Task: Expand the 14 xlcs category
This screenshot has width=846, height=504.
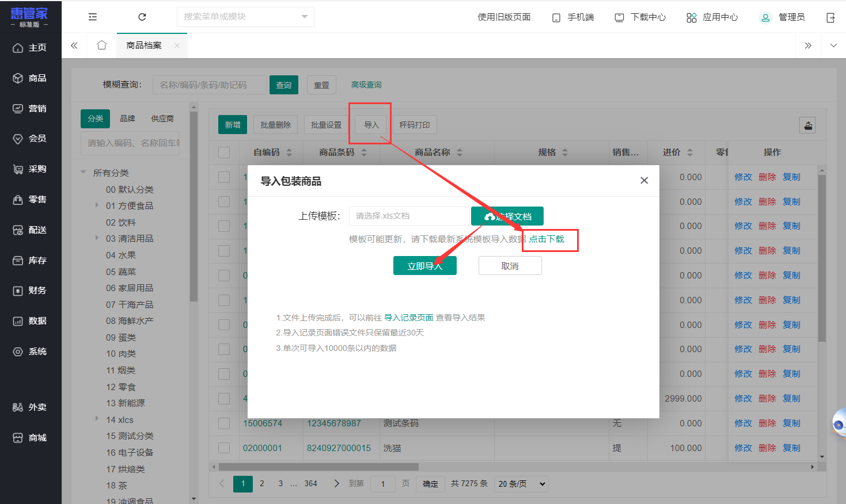Action: 97,419
